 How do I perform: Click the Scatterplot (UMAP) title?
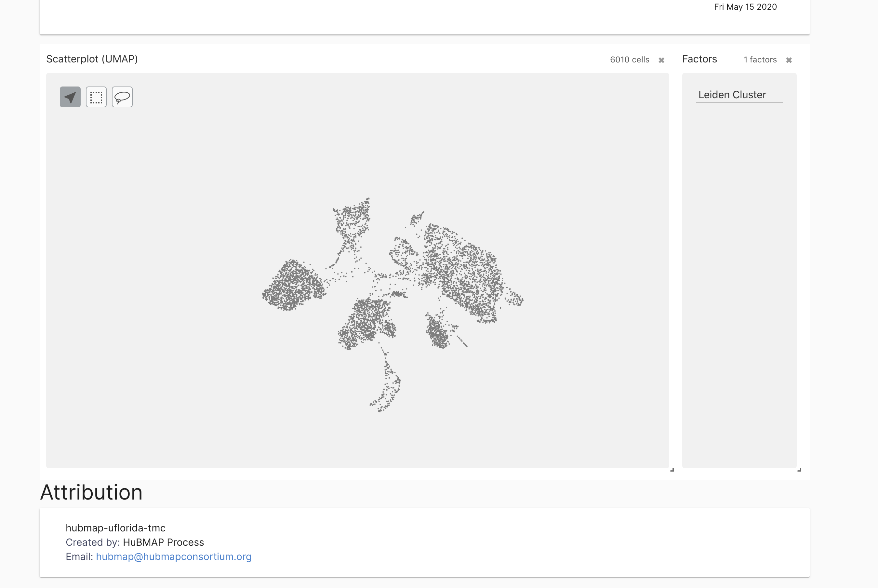coord(92,59)
